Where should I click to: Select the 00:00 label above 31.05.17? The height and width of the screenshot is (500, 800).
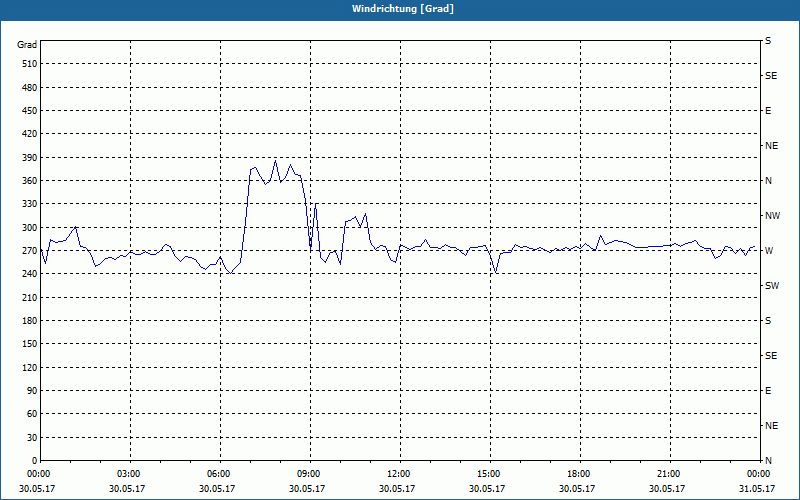point(759,474)
